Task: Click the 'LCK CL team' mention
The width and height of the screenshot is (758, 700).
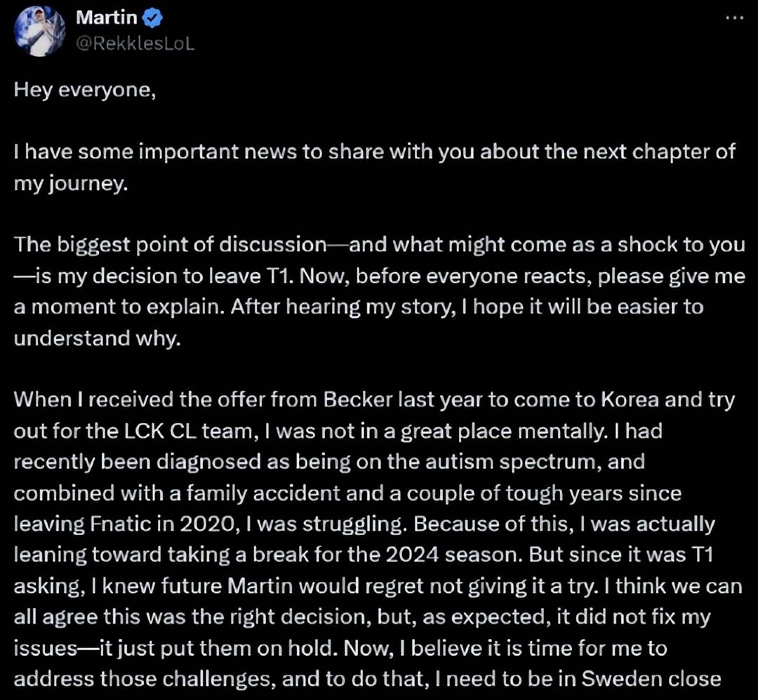Action: pos(189,431)
